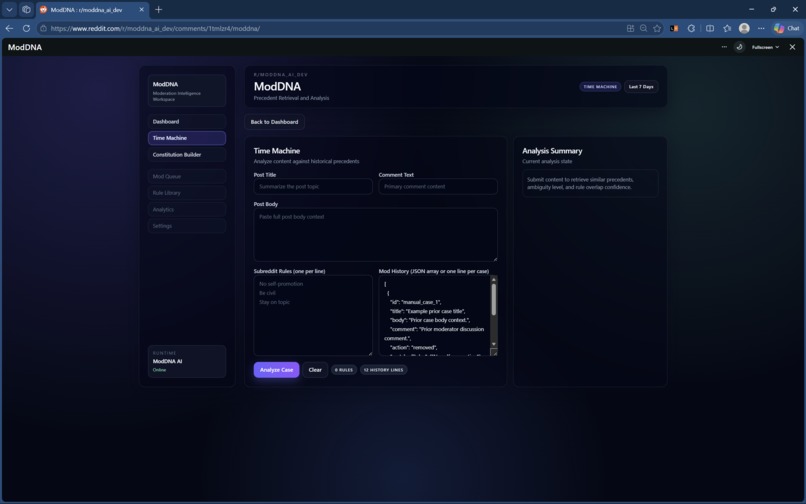
Task: Open the black-orange extension icon
Action: [x=674, y=28]
